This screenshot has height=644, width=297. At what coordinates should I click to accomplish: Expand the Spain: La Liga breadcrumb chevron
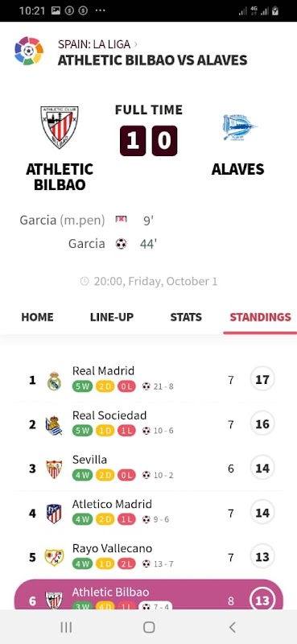click(x=136, y=44)
